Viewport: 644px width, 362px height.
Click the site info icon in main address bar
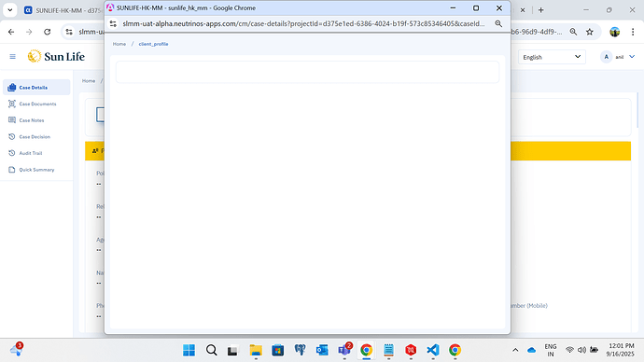pyautogui.click(x=69, y=32)
